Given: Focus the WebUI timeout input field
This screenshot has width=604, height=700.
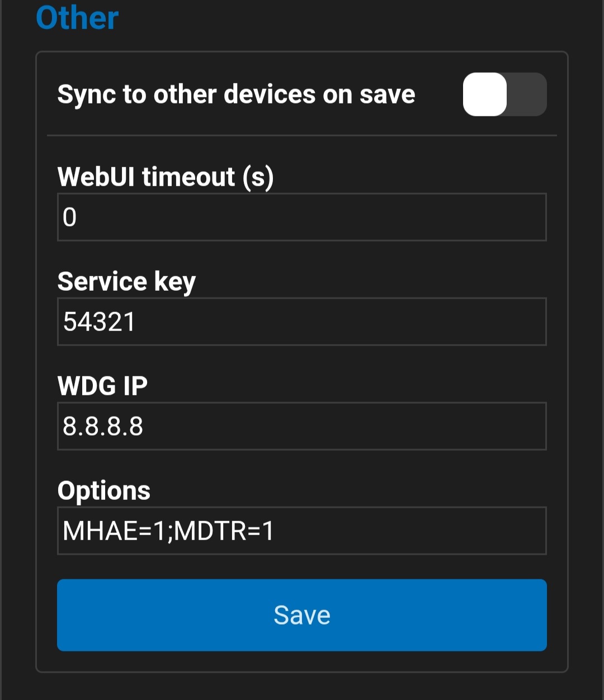Looking at the screenshot, I should [x=302, y=217].
